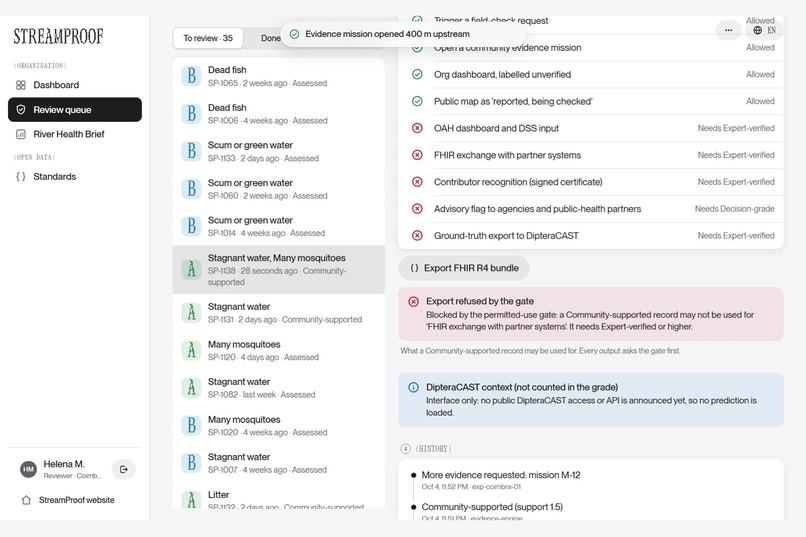Click error icon in Export refused alert
This screenshot has width=806, height=537.
[x=413, y=302]
